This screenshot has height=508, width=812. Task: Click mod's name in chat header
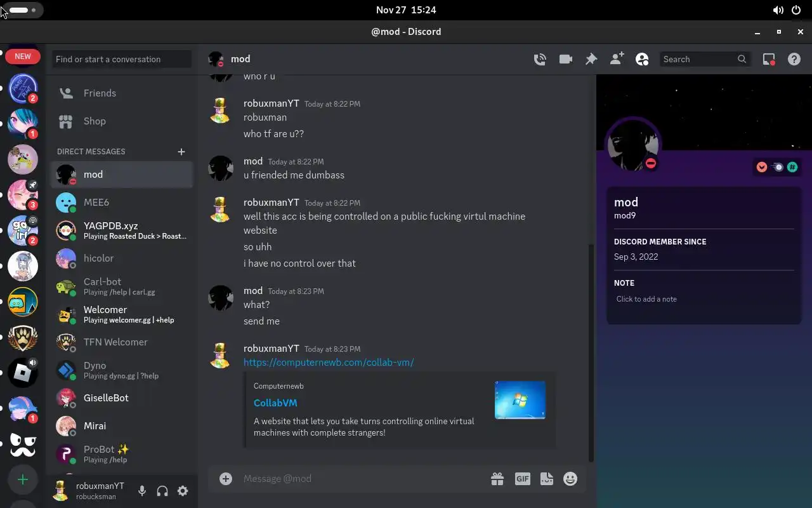240,59
